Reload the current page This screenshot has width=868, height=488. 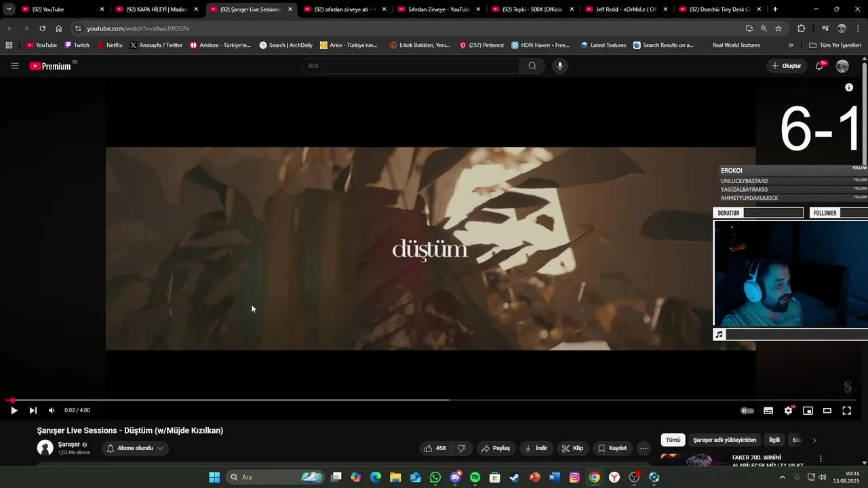click(x=42, y=28)
